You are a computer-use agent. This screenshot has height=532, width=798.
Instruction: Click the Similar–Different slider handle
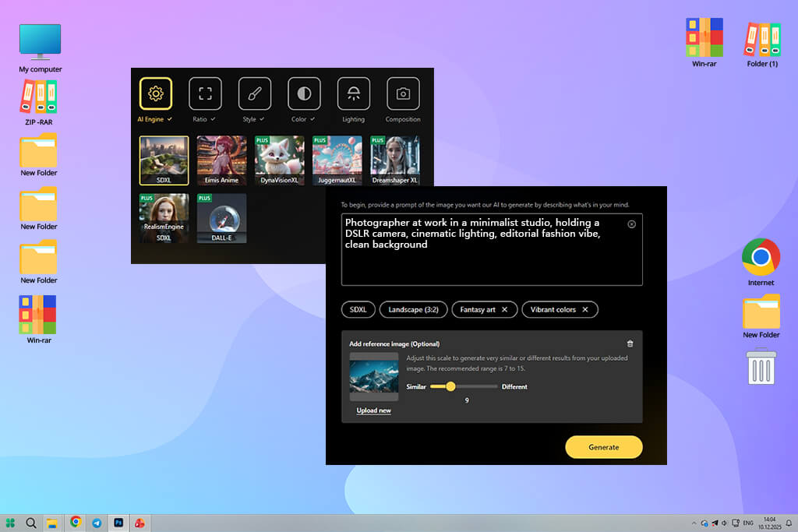coord(450,386)
